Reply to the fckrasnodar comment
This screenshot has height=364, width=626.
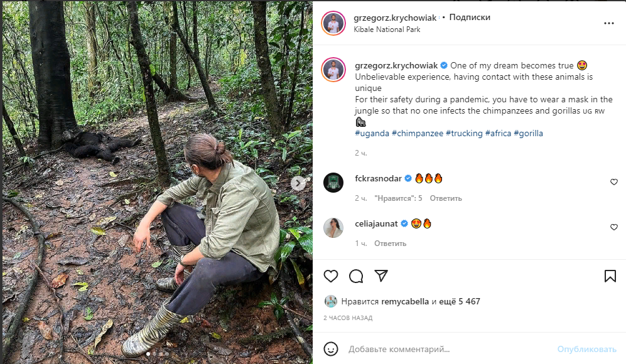pyautogui.click(x=446, y=198)
